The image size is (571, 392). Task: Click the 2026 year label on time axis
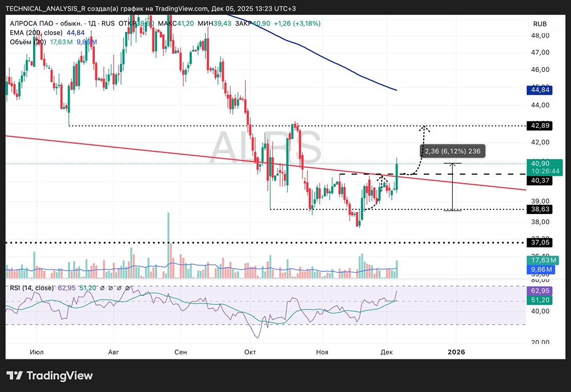[456, 352]
